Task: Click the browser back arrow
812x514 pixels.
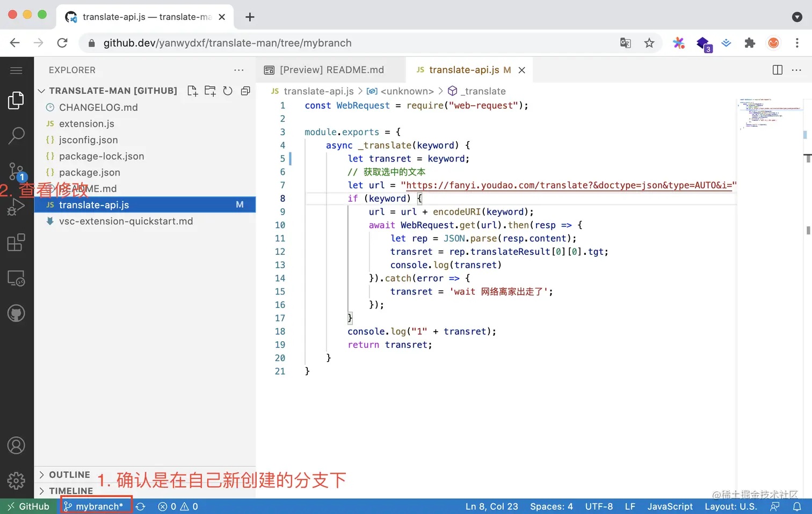Action: (15, 43)
